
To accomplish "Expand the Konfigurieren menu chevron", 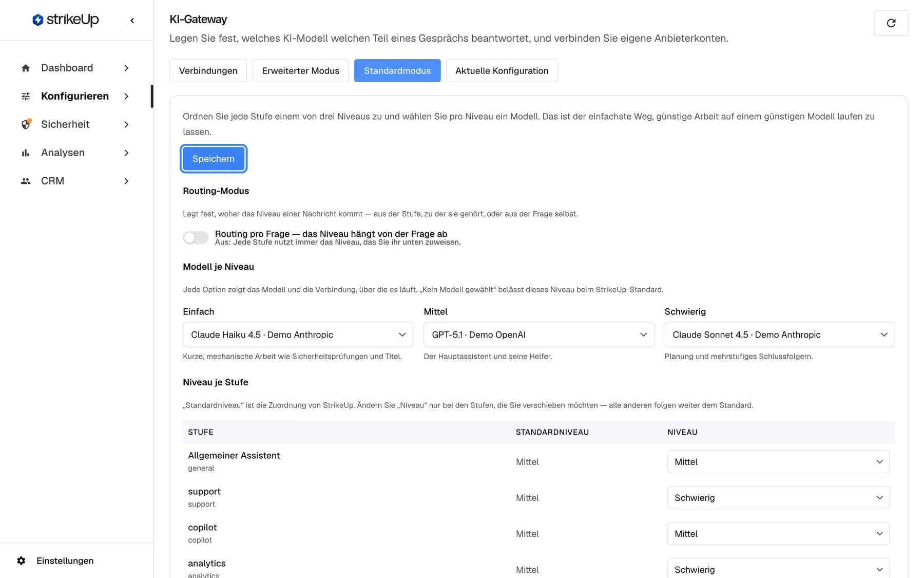I will tap(126, 96).
